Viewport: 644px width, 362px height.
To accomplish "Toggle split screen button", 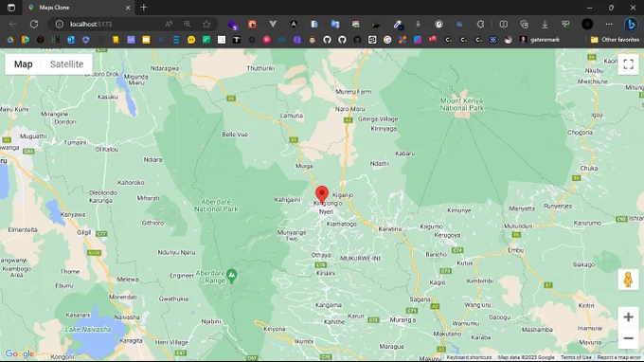I will (x=503, y=25).
